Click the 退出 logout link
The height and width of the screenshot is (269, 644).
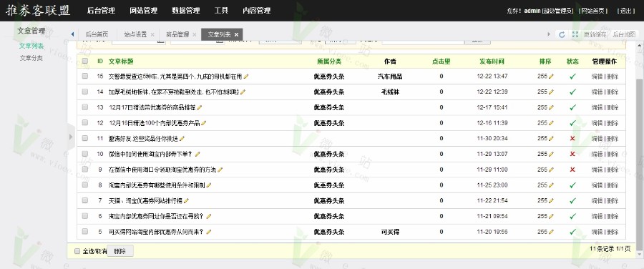[x=626, y=11]
